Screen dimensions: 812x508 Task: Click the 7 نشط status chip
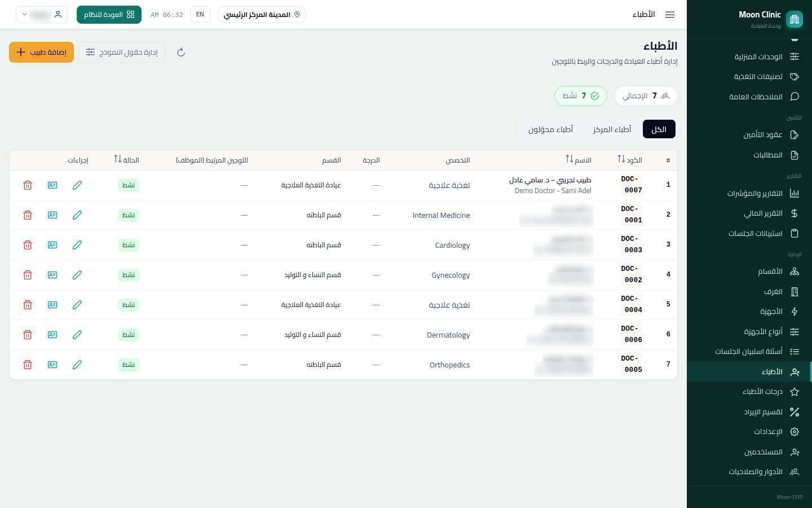pyautogui.click(x=581, y=96)
